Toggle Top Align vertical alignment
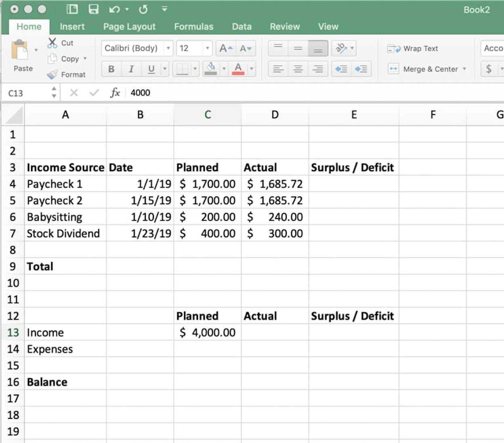 (x=278, y=48)
